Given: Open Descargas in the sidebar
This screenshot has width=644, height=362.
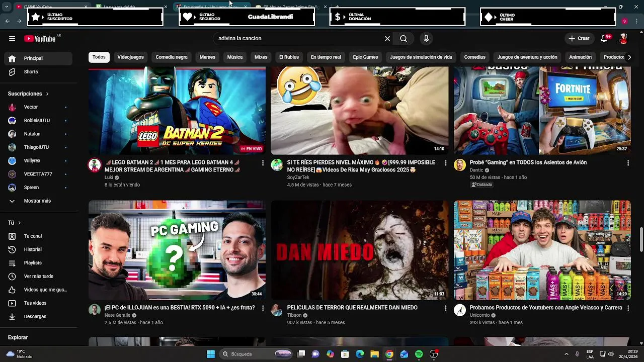Looking at the screenshot, I should (38, 317).
